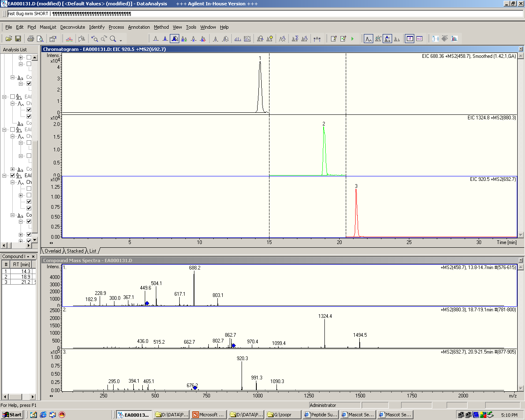Viewport: 525px width, 420px height.
Task: Click the Internet Explorer quick launch icon
Action: point(43,415)
